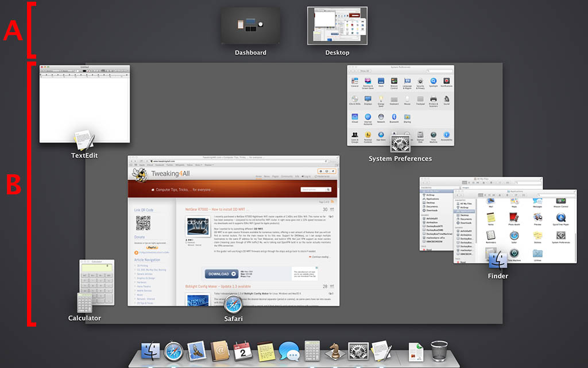Click DOWNLOAD button in Safari page

(221, 274)
